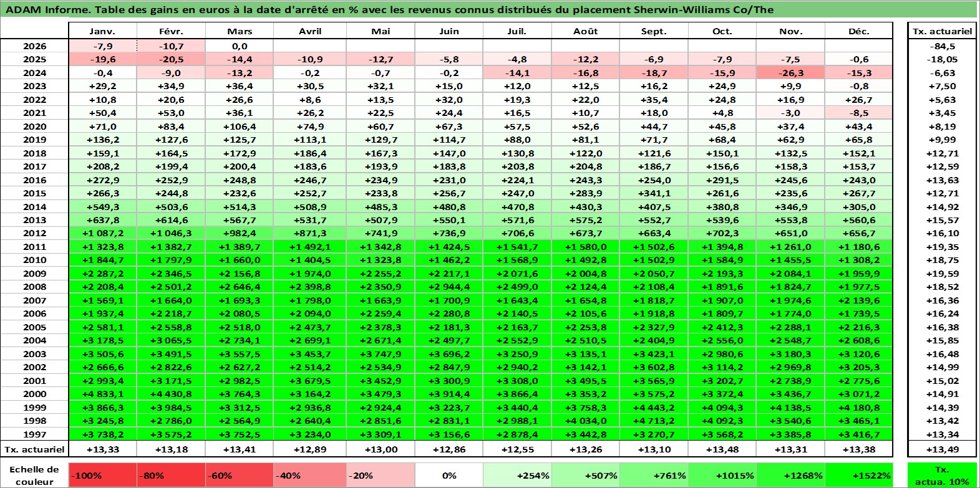
Task: Click the +1 580,0 cell for August 2011
Action: click(x=586, y=247)
